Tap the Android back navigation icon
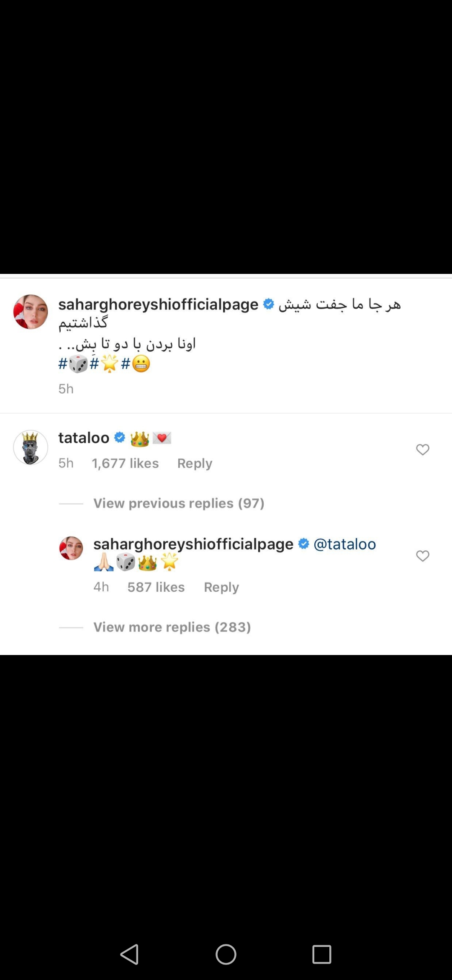 click(130, 954)
